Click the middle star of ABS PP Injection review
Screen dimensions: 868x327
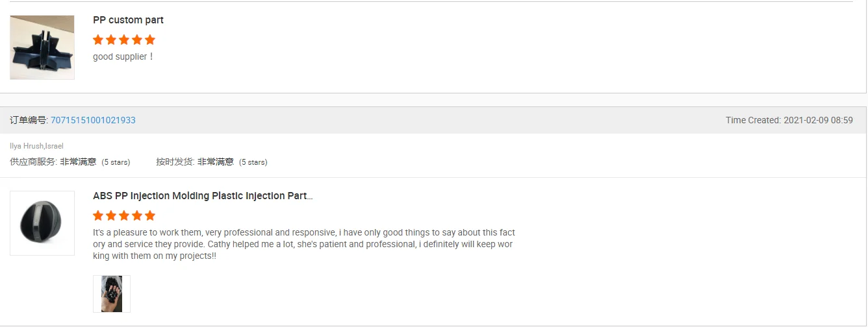pyautogui.click(x=124, y=215)
